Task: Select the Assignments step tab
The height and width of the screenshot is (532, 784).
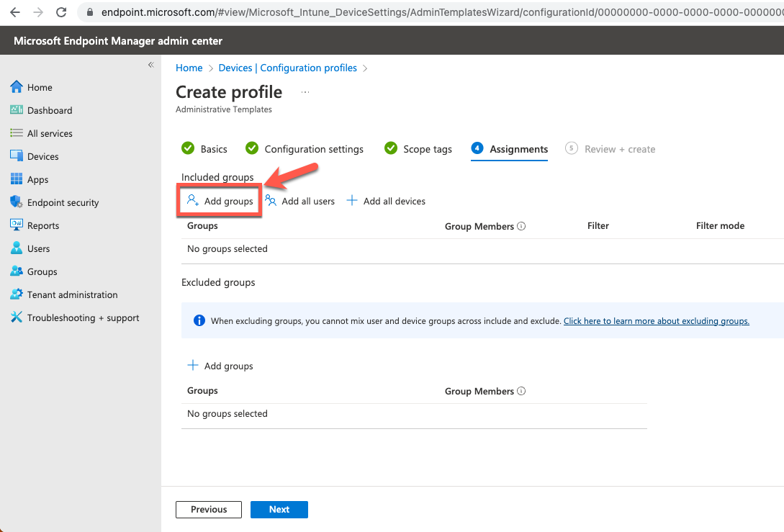Action: coord(509,149)
